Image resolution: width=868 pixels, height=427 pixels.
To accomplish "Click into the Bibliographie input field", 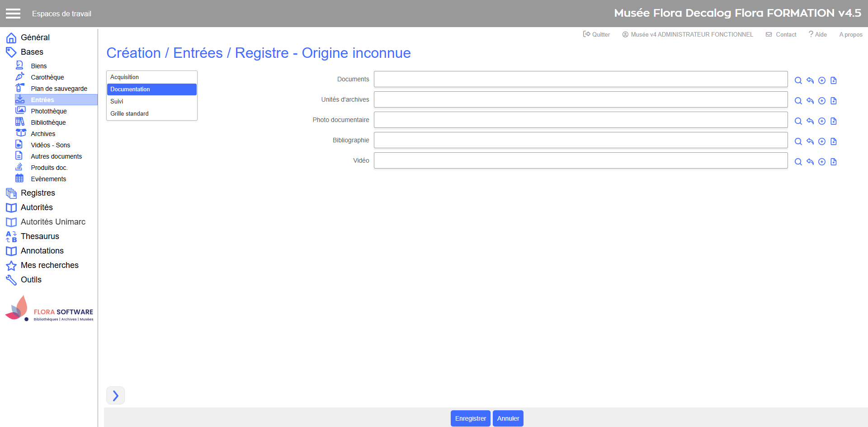I will 580,140.
